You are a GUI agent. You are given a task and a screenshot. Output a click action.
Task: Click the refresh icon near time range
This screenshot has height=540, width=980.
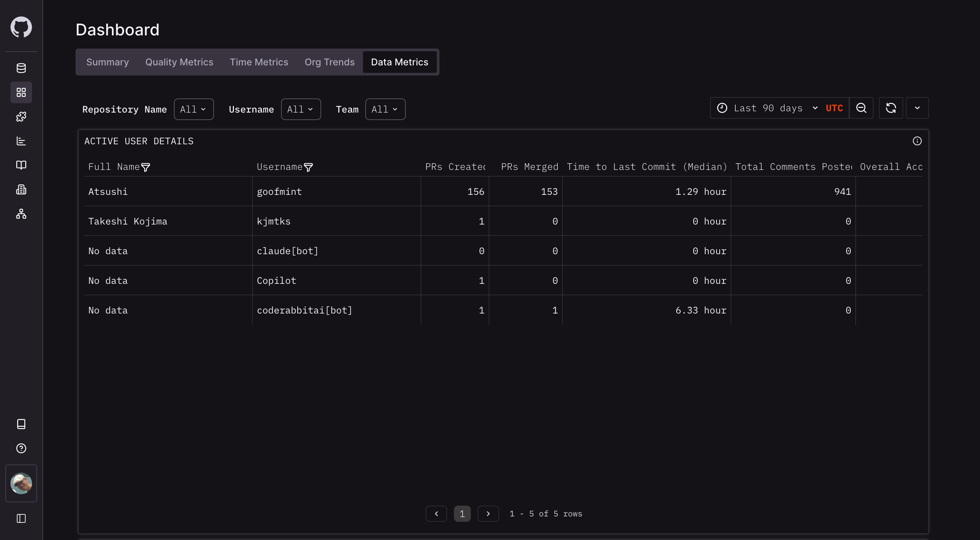(891, 108)
